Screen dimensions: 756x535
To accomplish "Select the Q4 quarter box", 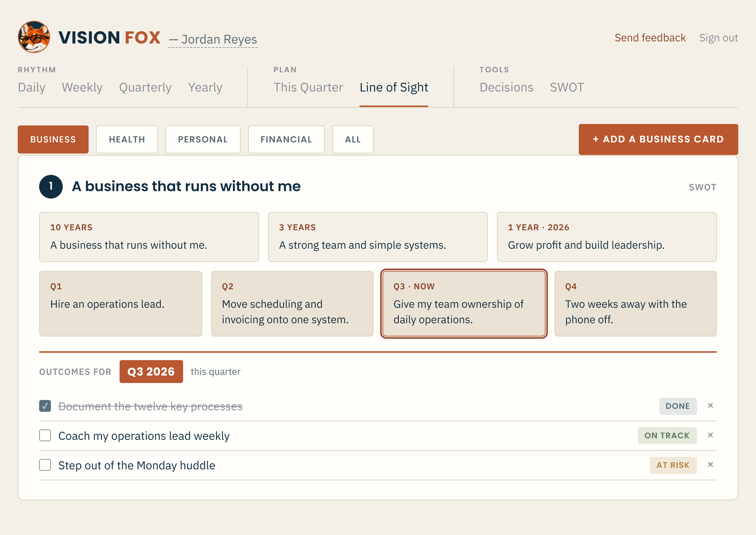I will pos(635,304).
